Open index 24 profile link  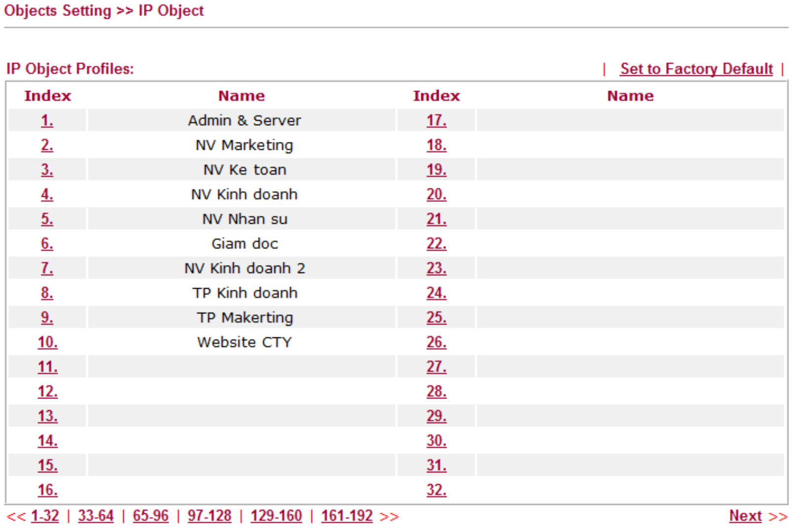click(436, 293)
